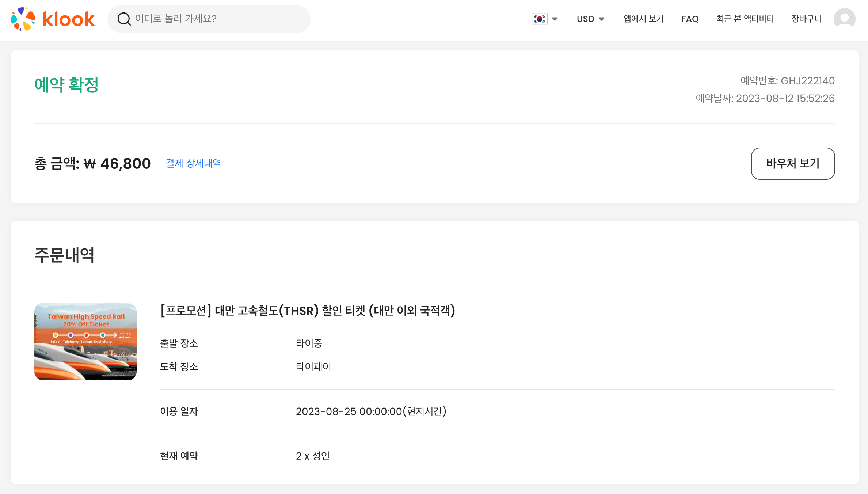Open the FAQ menu item
Image resolution: width=868 pixels, height=494 pixels.
[x=690, y=19]
